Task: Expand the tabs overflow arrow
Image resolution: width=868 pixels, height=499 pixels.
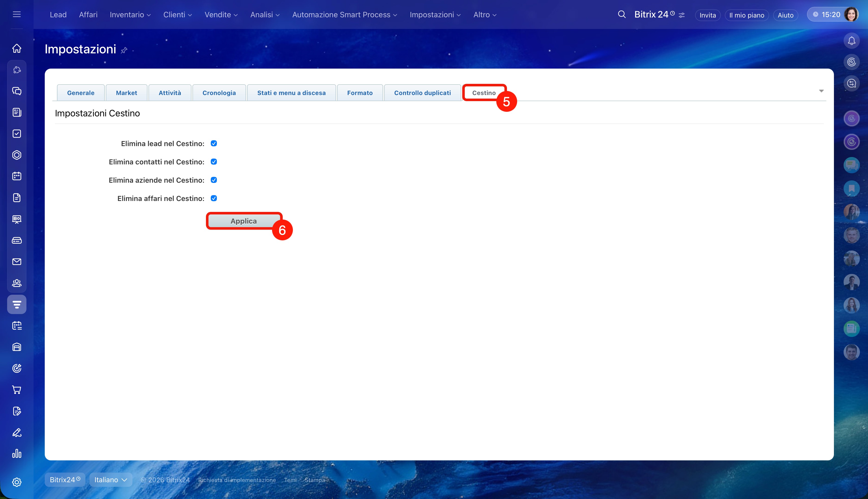Action: [x=821, y=91]
